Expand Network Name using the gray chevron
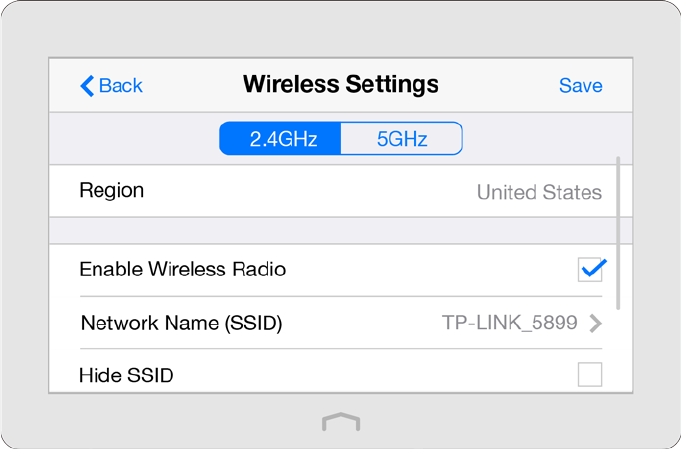The image size is (681, 449). tap(595, 323)
